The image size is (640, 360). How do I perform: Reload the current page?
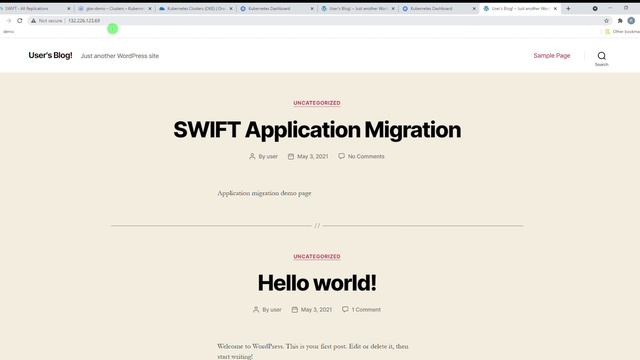pos(20,20)
